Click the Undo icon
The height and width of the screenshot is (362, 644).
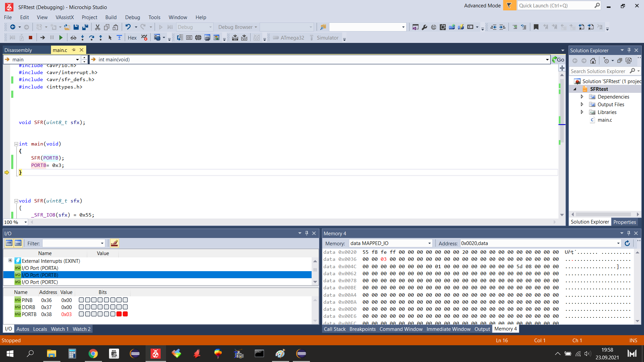click(128, 27)
